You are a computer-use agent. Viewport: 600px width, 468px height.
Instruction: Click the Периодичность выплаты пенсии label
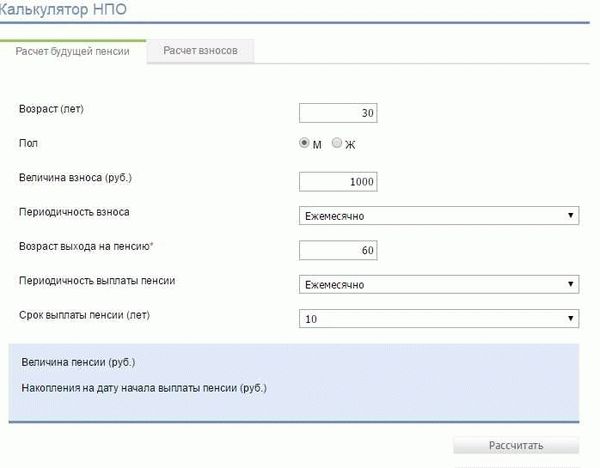[x=97, y=281]
